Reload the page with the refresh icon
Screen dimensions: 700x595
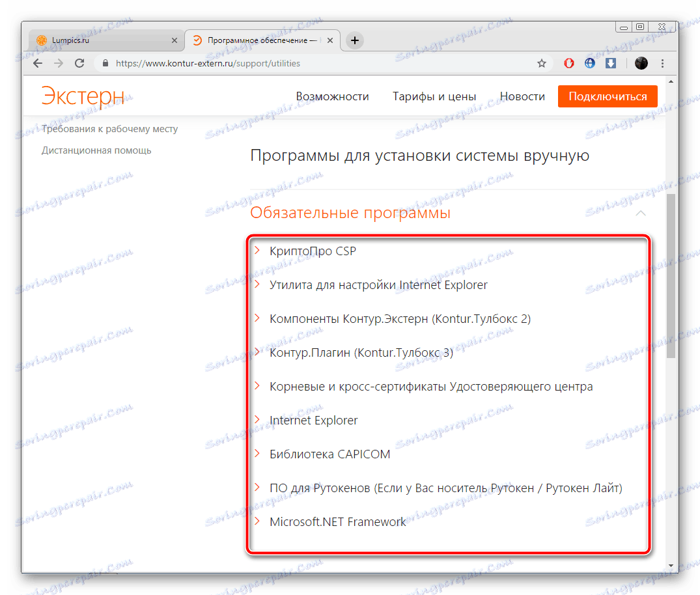(79, 63)
